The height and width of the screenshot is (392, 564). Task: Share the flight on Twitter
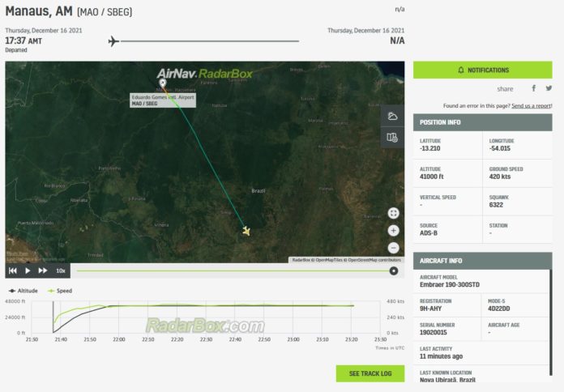(x=549, y=88)
